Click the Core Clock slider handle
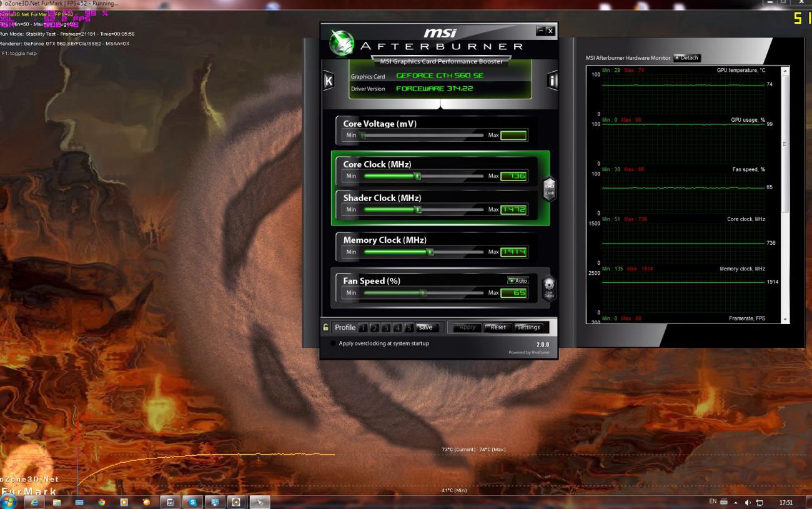Viewport: 812px width, 509px height. point(417,176)
